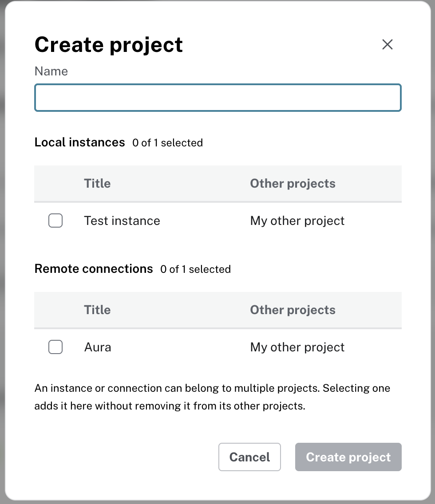This screenshot has width=435, height=504.
Task: Click the 'Test instance' title text
Action: tap(122, 221)
